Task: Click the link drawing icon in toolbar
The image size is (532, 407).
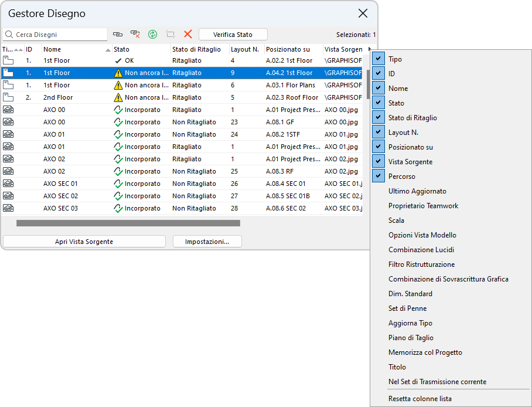Action: click(x=118, y=35)
